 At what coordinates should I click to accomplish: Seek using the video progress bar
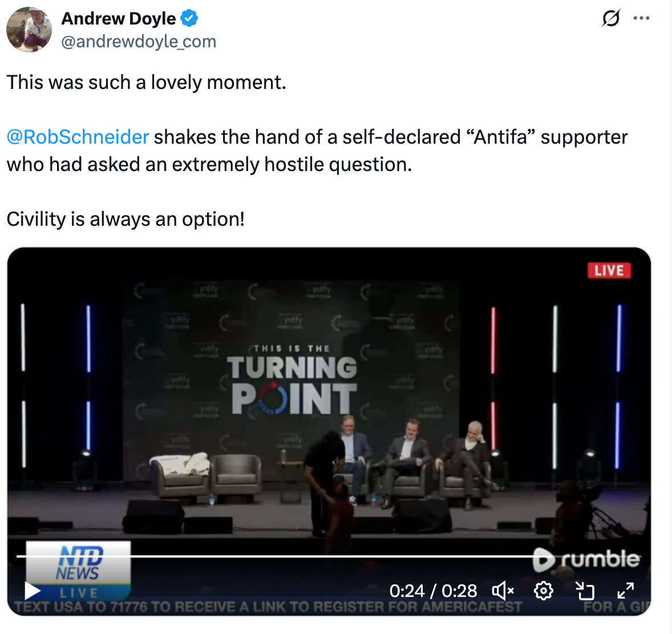click(328, 556)
